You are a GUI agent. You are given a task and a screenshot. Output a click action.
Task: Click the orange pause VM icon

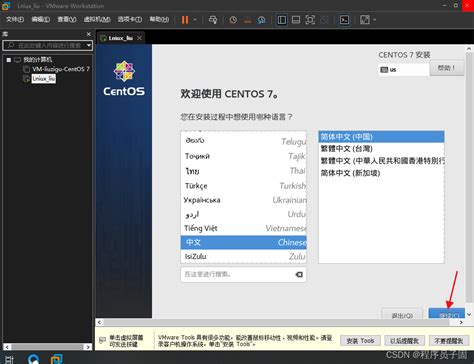[x=185, y=20]
